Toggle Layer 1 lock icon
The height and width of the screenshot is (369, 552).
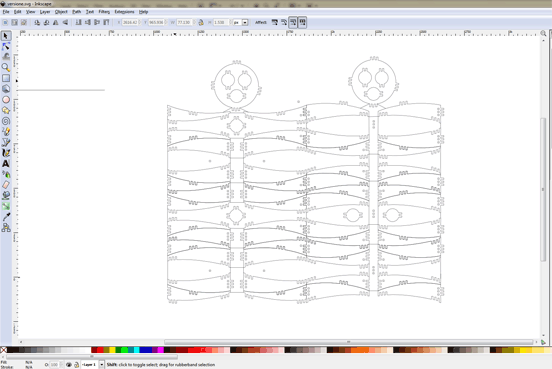(x=76, y=365)
